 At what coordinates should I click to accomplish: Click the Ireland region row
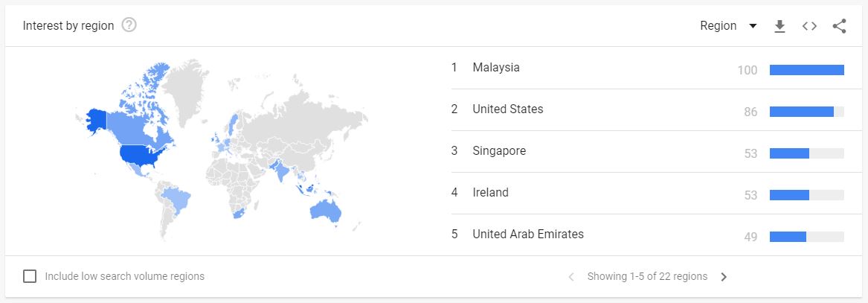click(x=490, y=193)
